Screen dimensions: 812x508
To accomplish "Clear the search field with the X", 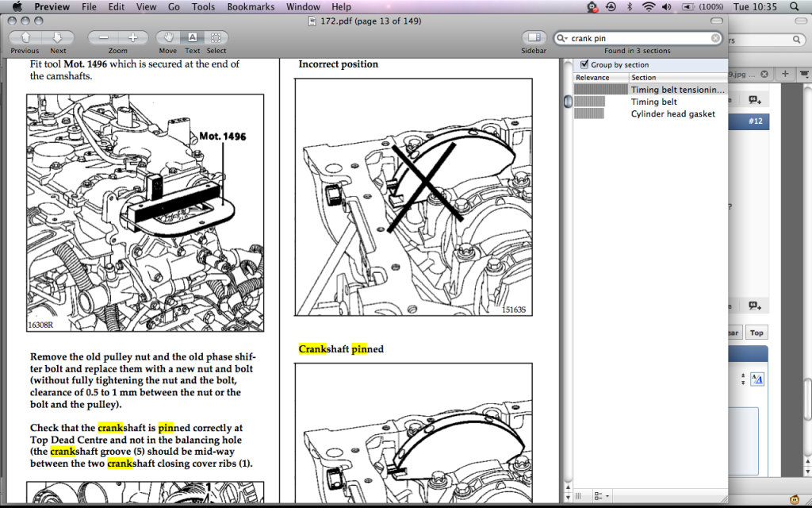I will 715,38.
